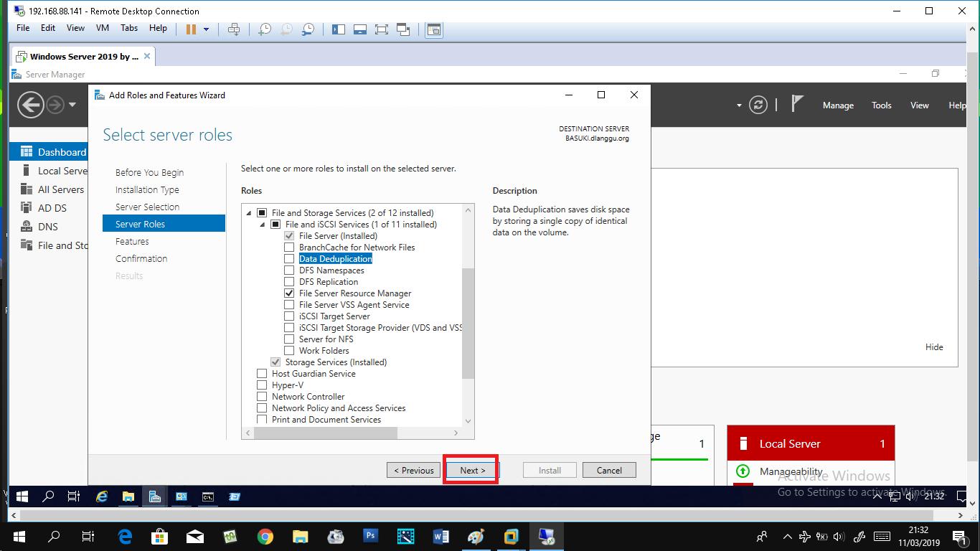980x551 pixels.
Task: Click the Previous button in the wizard
Action: click(x=413, y=471)
